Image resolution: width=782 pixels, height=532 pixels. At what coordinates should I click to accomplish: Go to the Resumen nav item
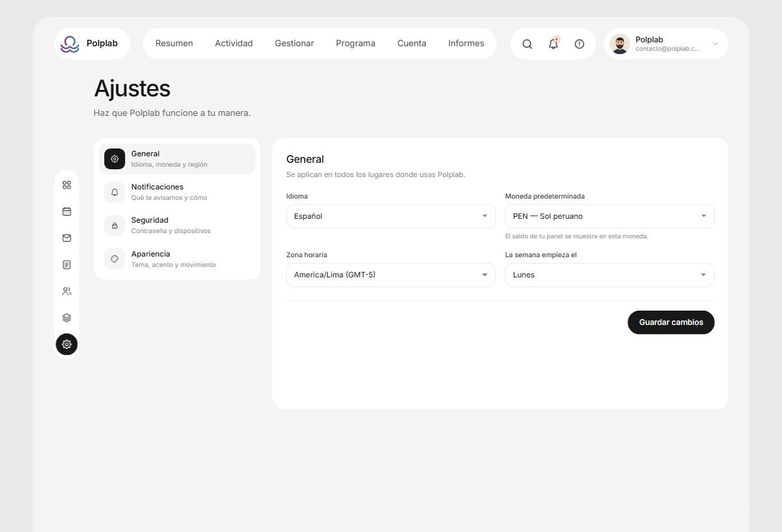coord(174,44)
